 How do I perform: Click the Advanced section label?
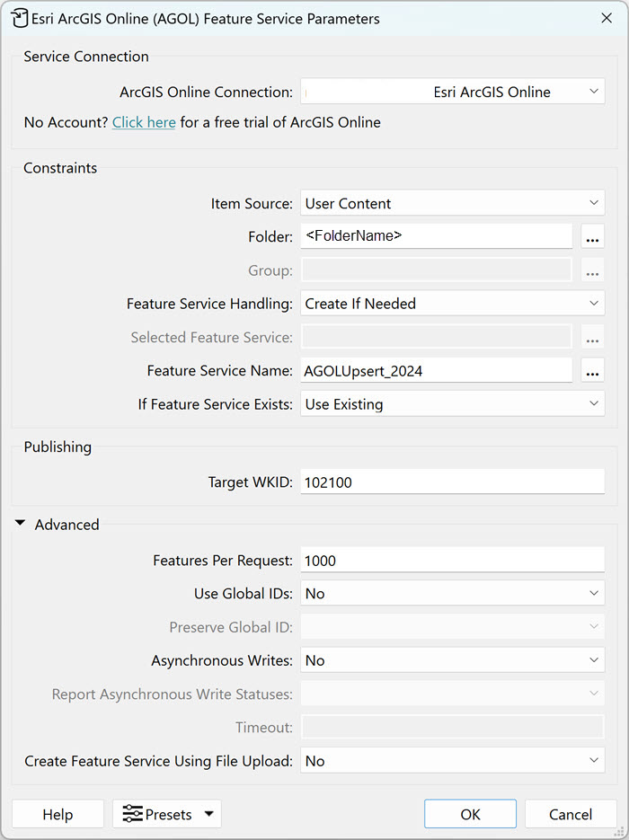tap(67, 524)
